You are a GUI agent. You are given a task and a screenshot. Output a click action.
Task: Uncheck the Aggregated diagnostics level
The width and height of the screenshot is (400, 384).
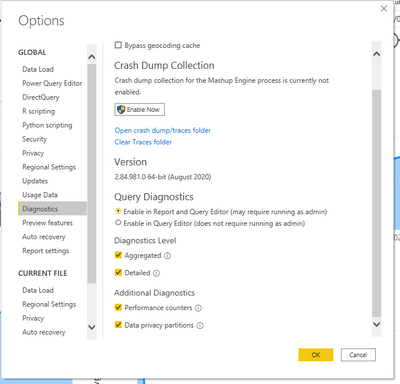[118, 255]
